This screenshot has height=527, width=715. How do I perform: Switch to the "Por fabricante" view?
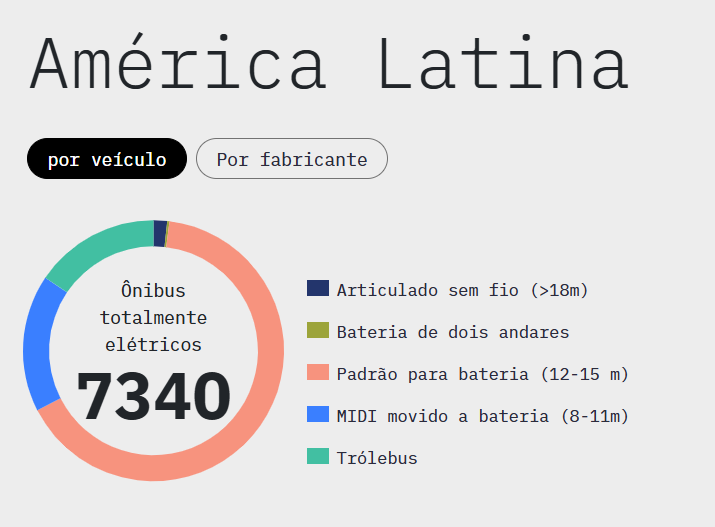click(x=291, y=159)
